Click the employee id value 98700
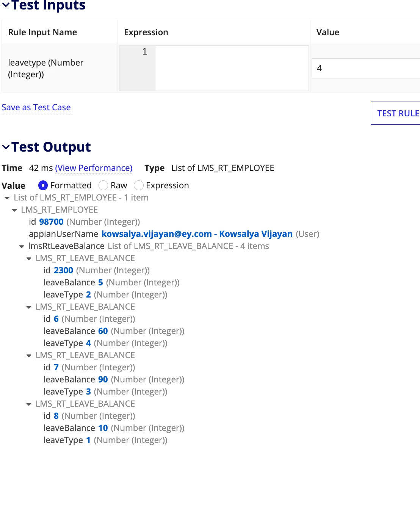Viewport: 420px width, 520px height. [51, 222]
